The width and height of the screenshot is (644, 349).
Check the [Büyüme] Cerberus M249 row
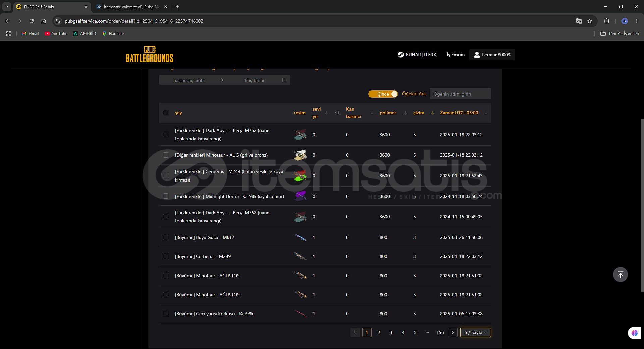(166, 256)
